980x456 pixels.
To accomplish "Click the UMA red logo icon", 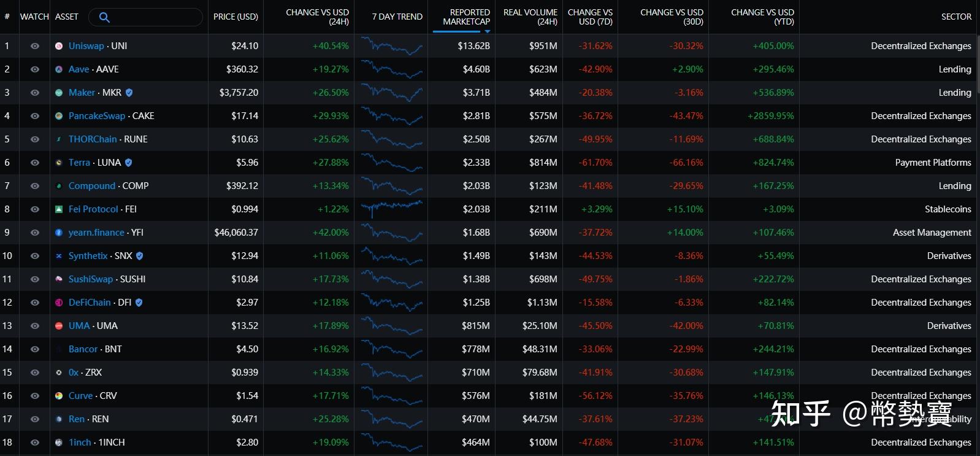I will point(59,326).
